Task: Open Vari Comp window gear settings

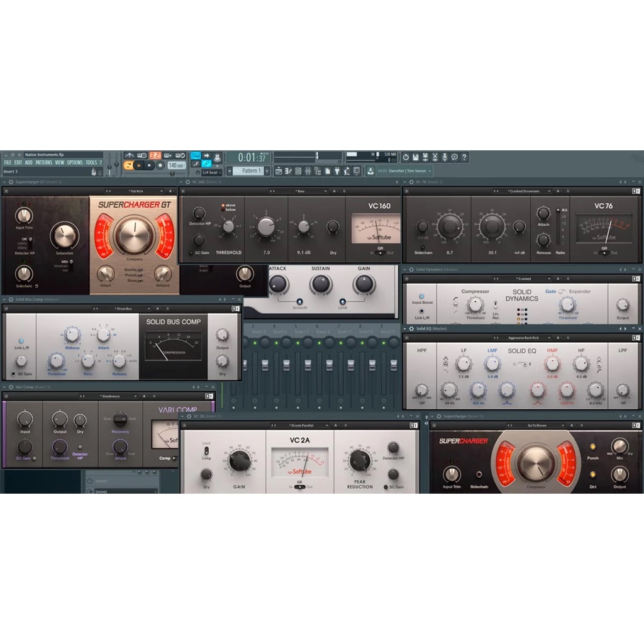Action: click(11, 387)
